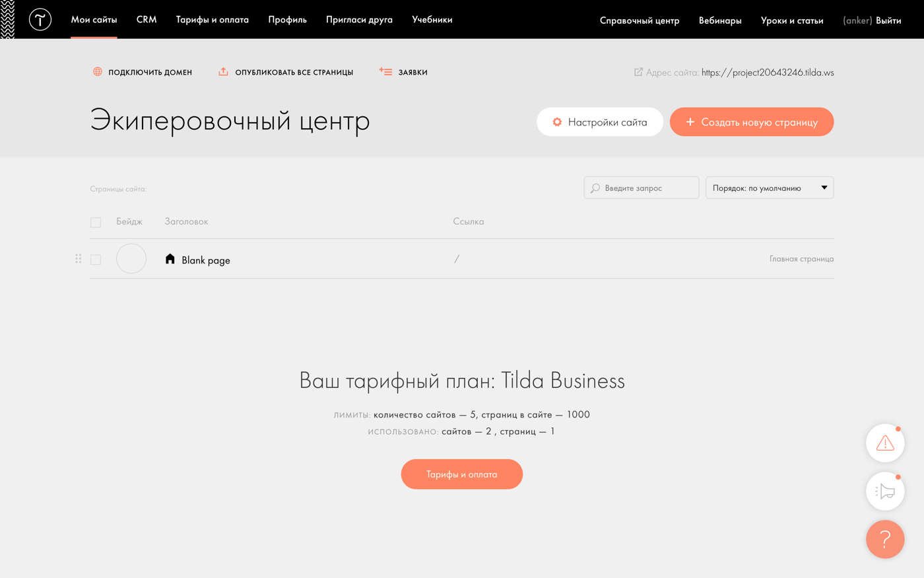Click Создать новую страницу button
The image size is (924, 578).
752,122
